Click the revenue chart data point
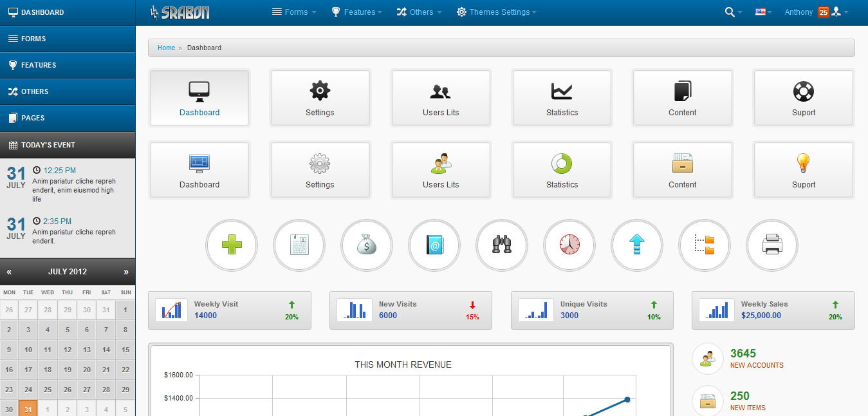868x416 pixels. (627, 400)
